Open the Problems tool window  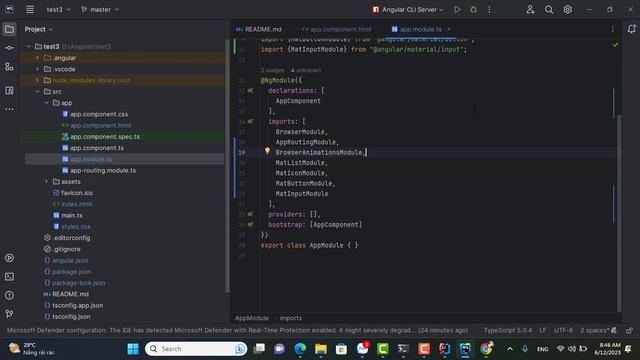click(x=9, y=295)
